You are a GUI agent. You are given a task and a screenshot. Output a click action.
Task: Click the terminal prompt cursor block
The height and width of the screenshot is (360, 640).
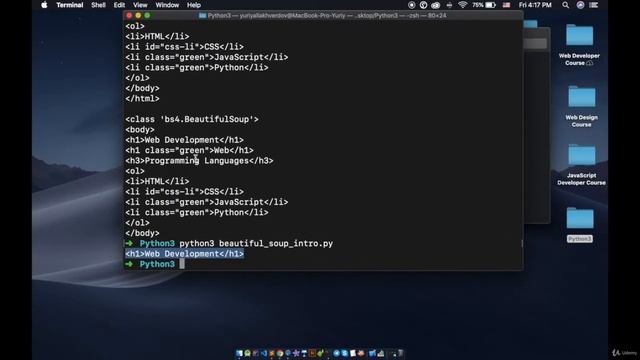pos(182,264)
